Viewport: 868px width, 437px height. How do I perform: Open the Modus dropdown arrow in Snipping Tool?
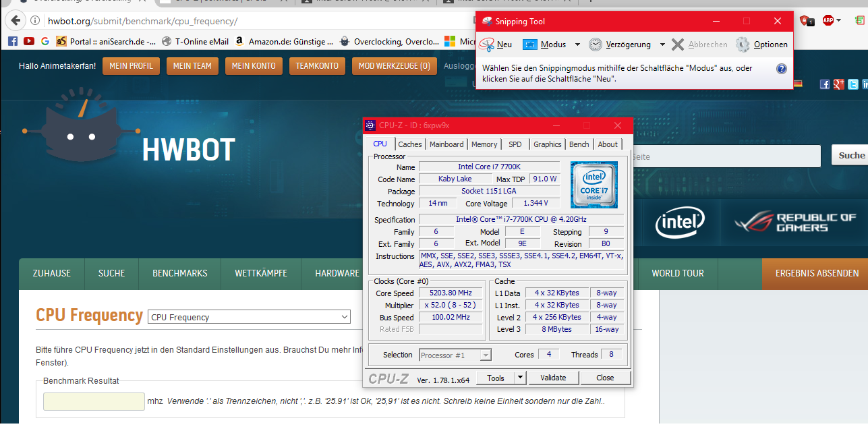coord(577,45)
